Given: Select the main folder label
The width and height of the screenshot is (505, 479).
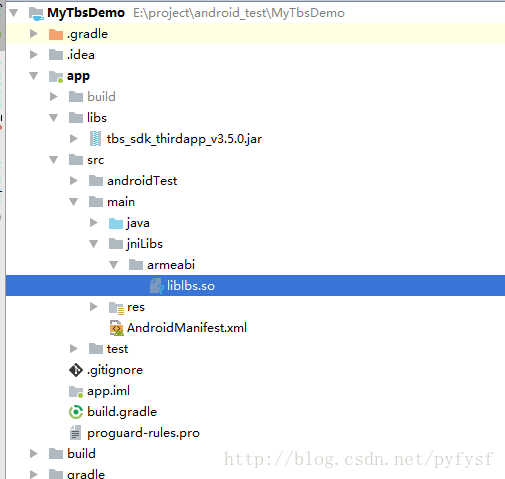Looking at the screenshot, I should pos(121,202).
